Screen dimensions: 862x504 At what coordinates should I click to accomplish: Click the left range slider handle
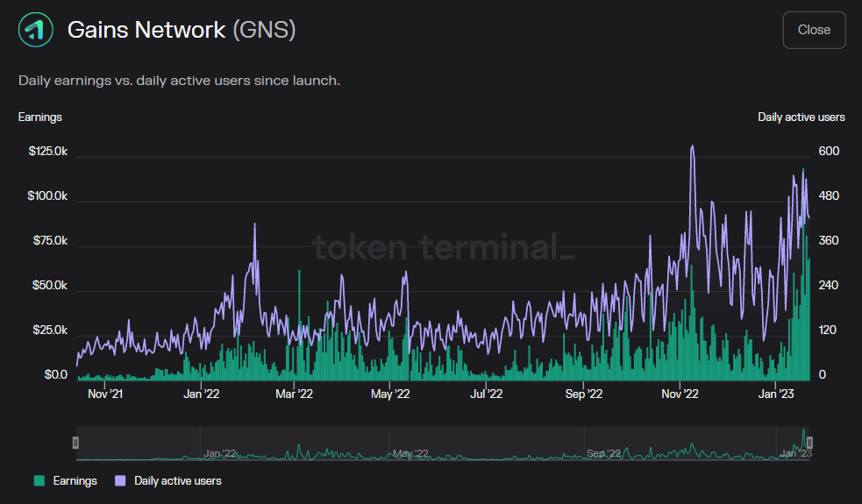coord(76,443)
